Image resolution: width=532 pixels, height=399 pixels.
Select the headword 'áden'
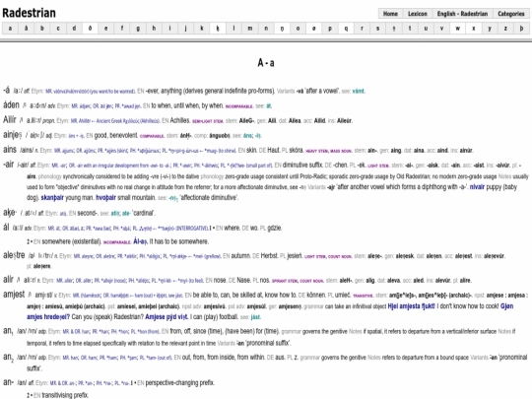tap(11, 104)
